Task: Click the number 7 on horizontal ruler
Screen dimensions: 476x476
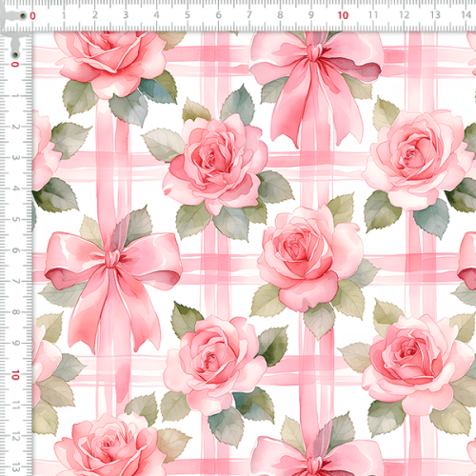Action: point(249,15)
